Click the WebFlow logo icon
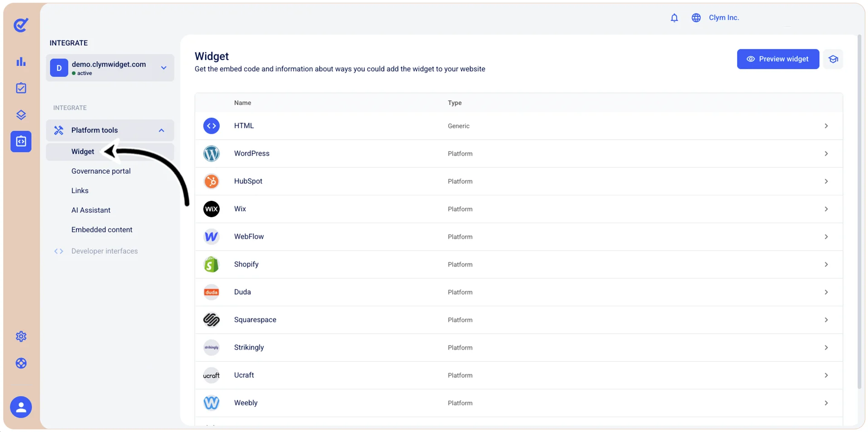Viewport: 868px width, 432px height. [211, 237]
